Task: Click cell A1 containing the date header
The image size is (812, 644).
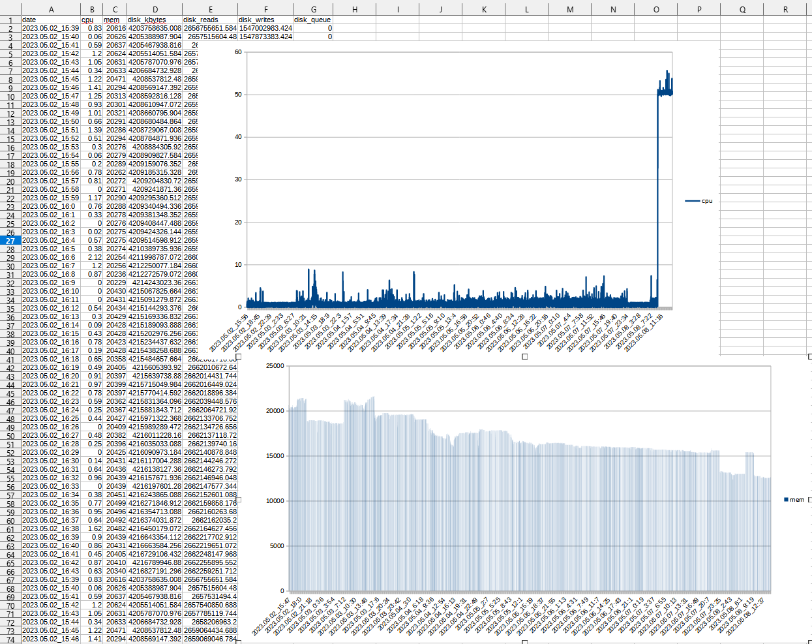Action: (51, 20)
